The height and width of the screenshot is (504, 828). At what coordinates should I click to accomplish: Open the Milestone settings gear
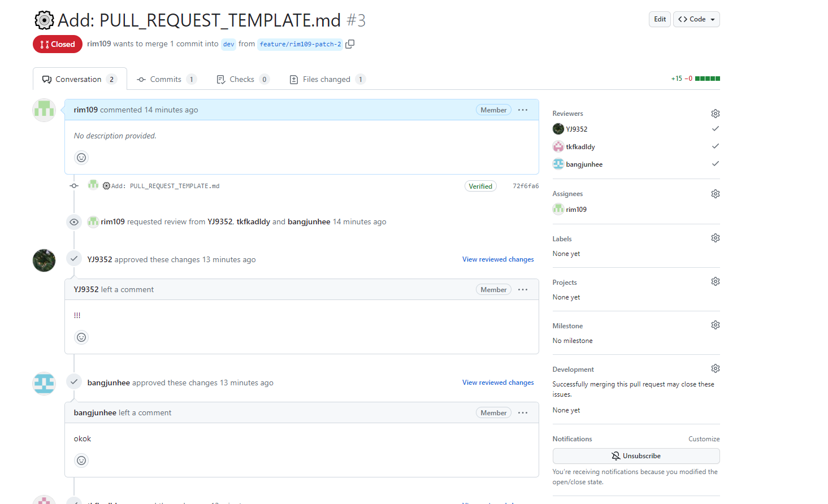(716, 325)
